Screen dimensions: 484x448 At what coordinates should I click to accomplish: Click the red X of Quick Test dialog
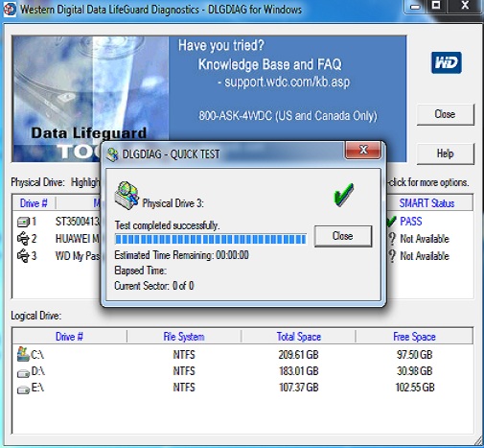(363, 150)
